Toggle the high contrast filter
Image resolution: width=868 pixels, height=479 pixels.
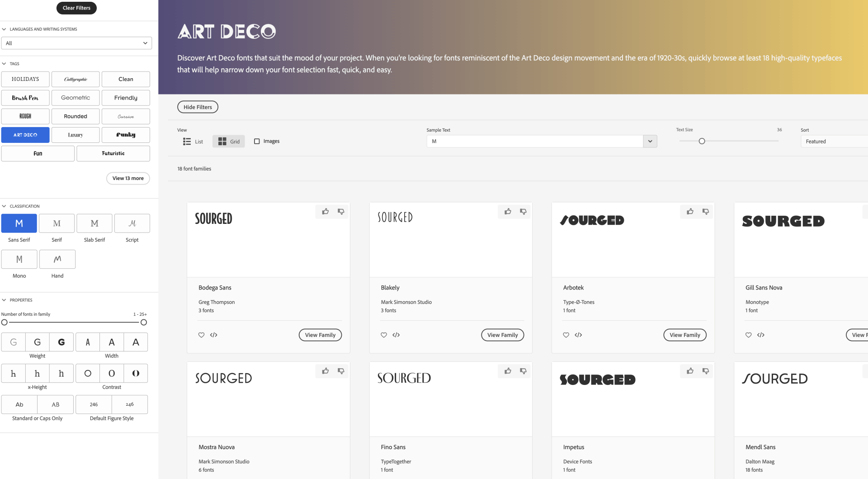tap(136, 374)
